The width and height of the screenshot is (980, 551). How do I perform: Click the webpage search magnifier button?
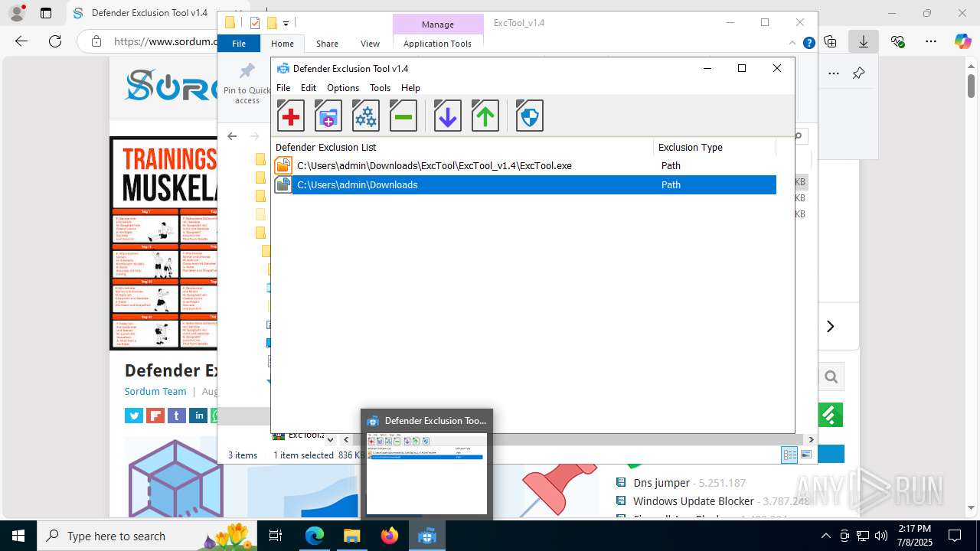(831, 377)
